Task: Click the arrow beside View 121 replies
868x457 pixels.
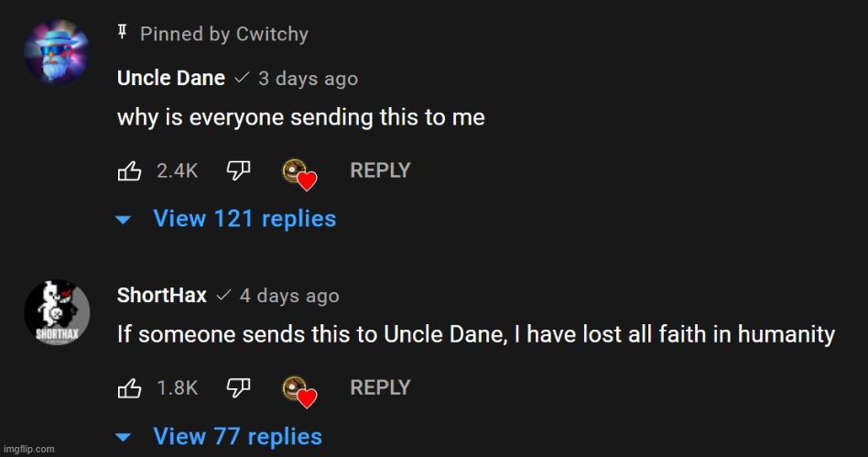Action: point(123,220)
